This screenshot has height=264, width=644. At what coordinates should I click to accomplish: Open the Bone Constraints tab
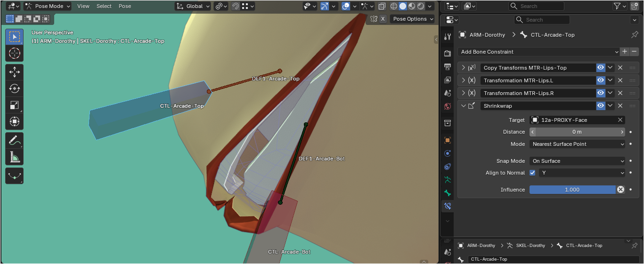448,206
